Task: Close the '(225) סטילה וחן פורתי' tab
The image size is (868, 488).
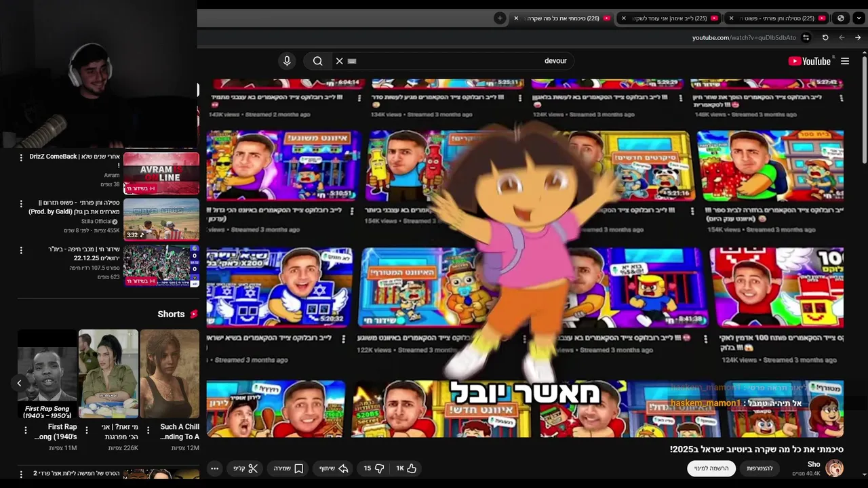Action: 731,18
